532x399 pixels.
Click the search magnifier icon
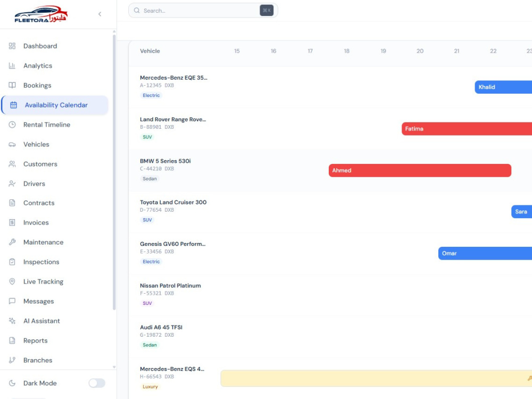(x=137, y=11)
